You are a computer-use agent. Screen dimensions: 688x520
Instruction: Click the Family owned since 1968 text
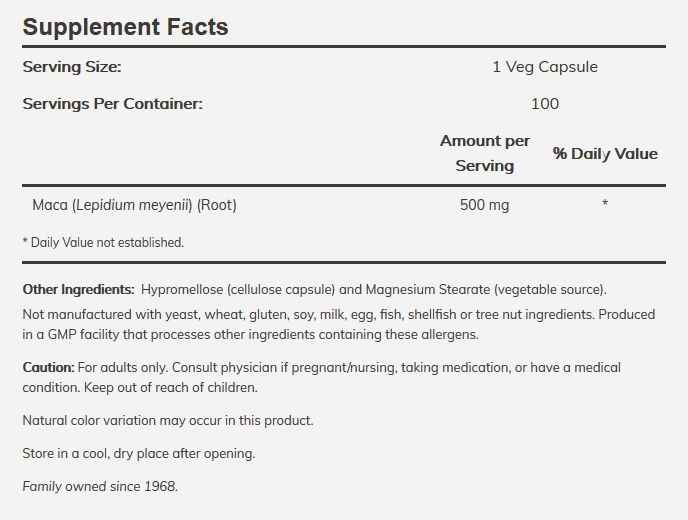(100, 486)
